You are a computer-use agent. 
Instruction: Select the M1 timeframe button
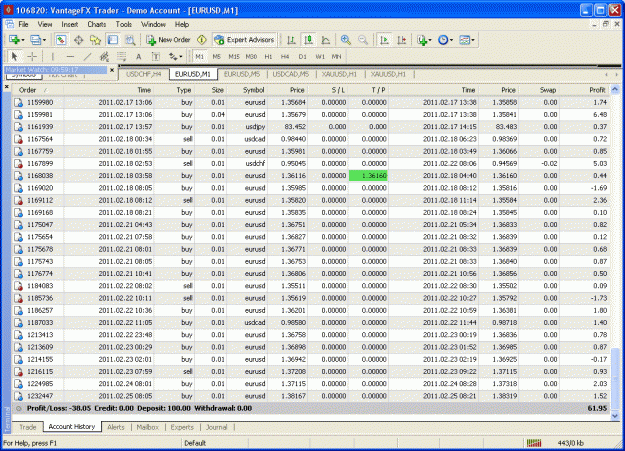click(200, 57)
